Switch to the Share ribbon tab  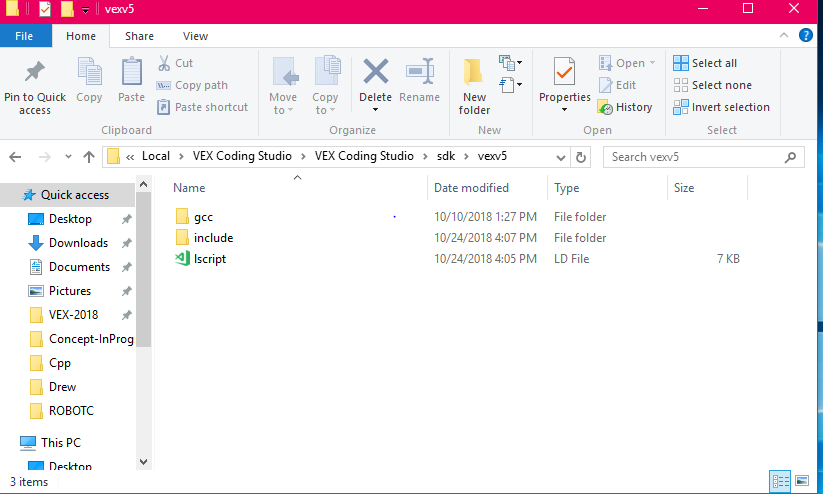coord(139,36)
